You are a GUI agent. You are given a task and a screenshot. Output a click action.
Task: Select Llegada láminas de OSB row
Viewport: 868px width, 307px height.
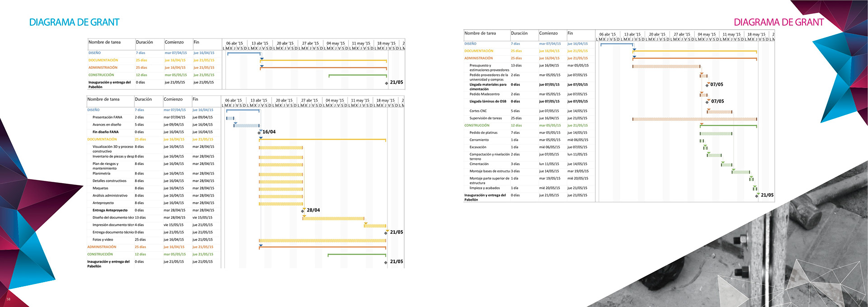529,101
